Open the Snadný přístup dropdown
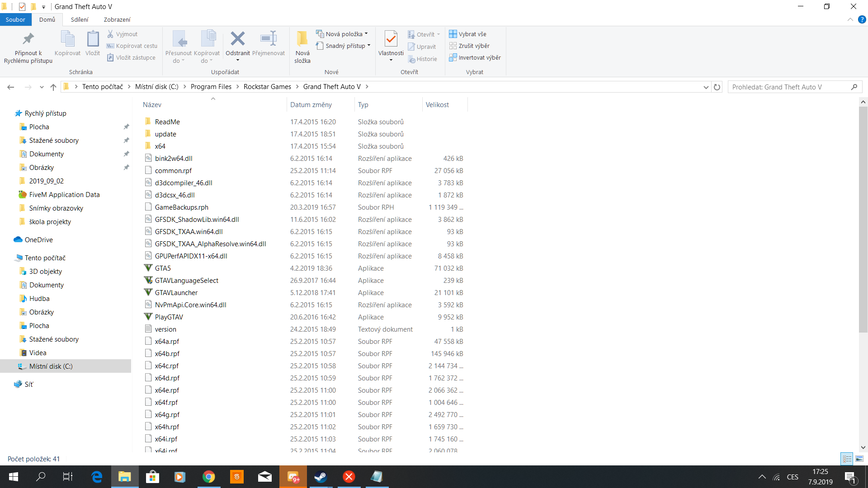Viewport: 868px width, 488px height. 344,46
